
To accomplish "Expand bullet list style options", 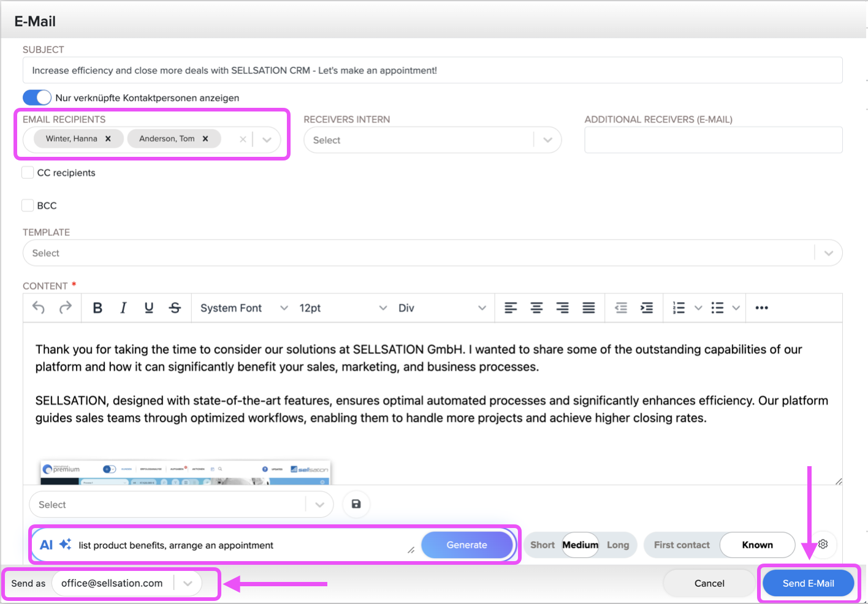I will click(x=736, y=308).
